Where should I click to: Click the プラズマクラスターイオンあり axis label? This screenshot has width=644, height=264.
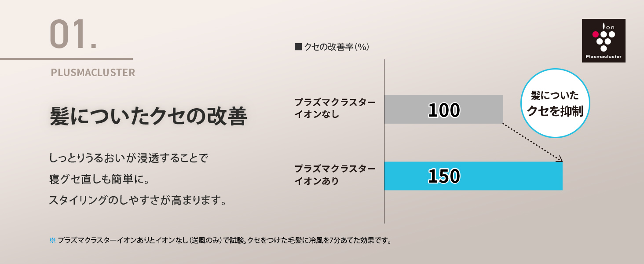click(x=335, y=175)
